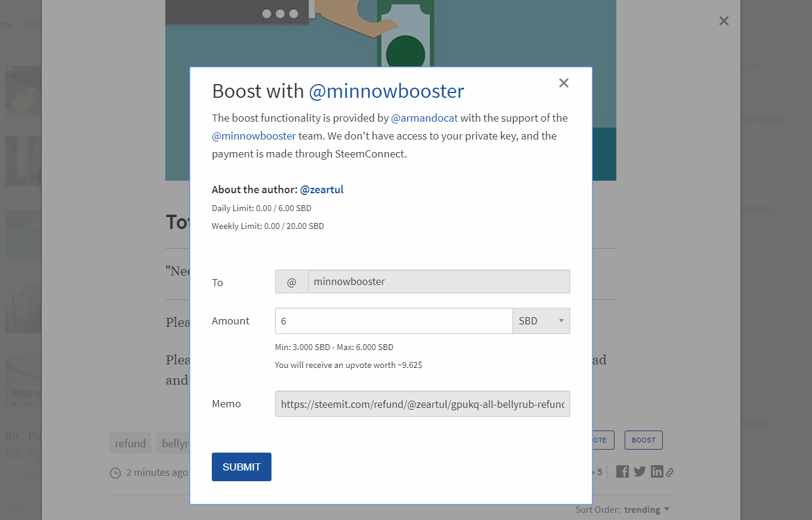
Task: Click the BOOST button behind the dialog
Action: 643,440
